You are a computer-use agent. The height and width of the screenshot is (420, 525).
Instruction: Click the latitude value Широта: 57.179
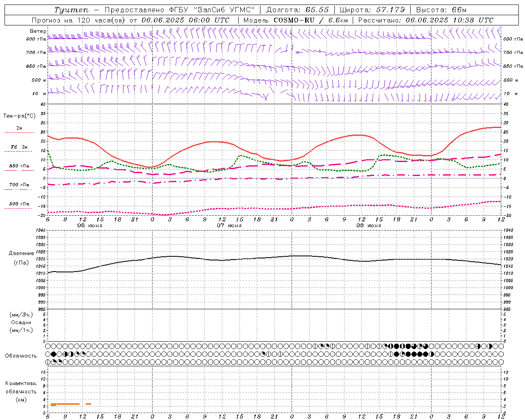(372, 10)
